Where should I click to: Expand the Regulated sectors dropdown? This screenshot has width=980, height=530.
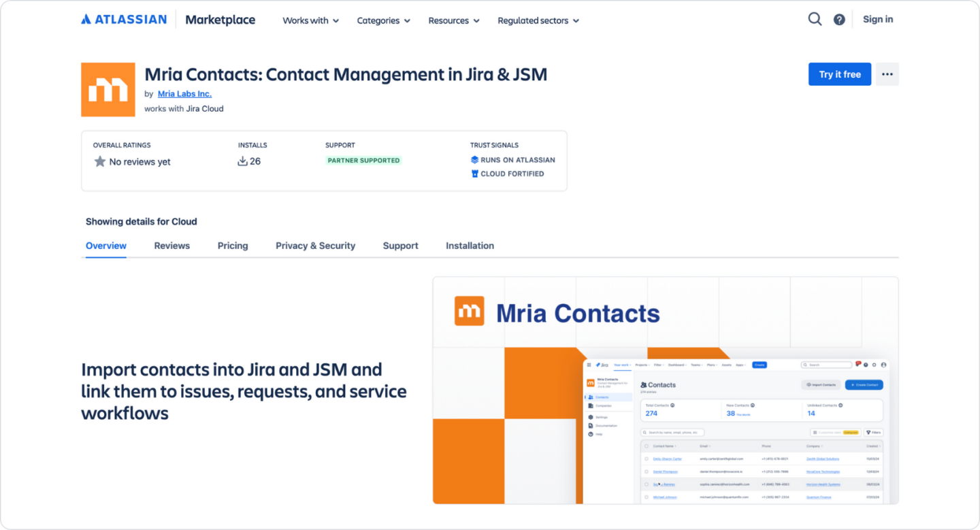[538, 20]
